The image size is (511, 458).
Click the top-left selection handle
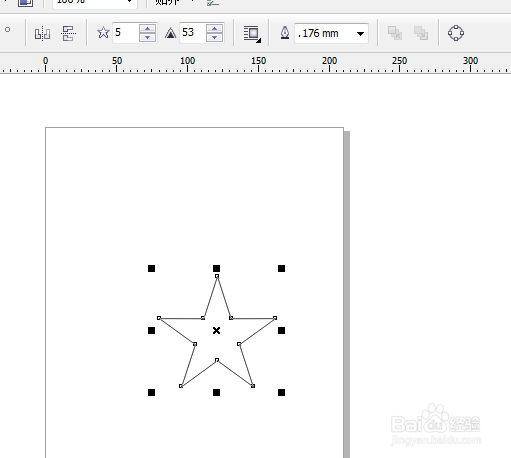[x=151, y=268]
